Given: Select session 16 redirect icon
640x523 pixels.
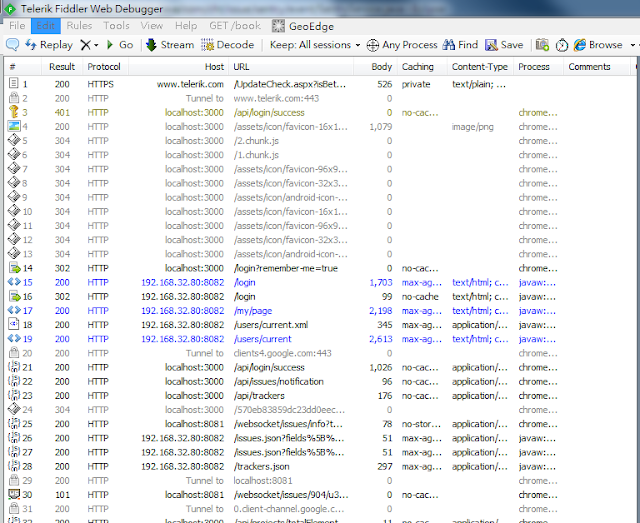Looking at the screenshot, I should (x=15, y=296).
